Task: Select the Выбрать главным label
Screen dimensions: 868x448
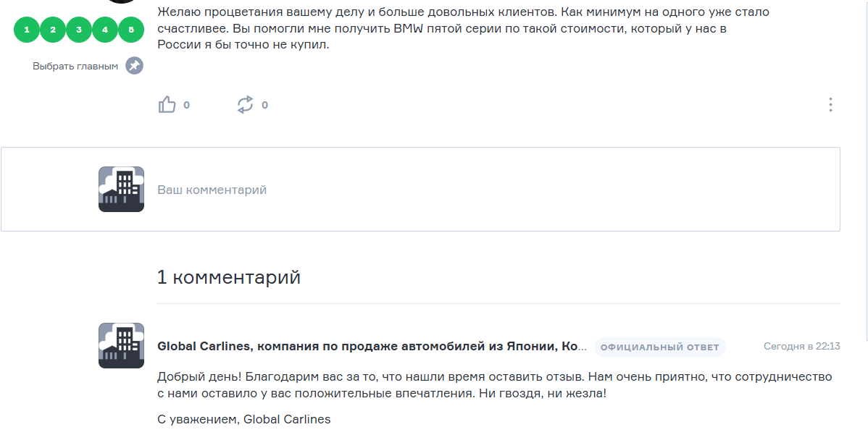Action: pyautogui.click(x=75, y=67)
